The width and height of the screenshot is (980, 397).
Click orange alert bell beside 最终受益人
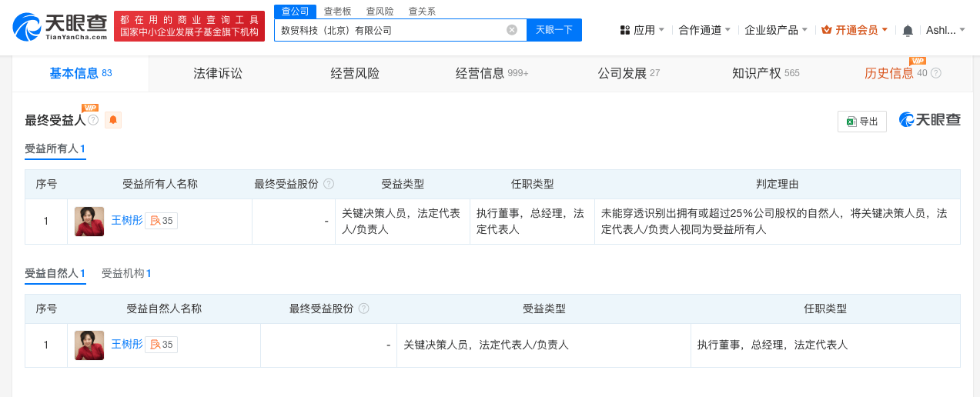click(113, 120)
